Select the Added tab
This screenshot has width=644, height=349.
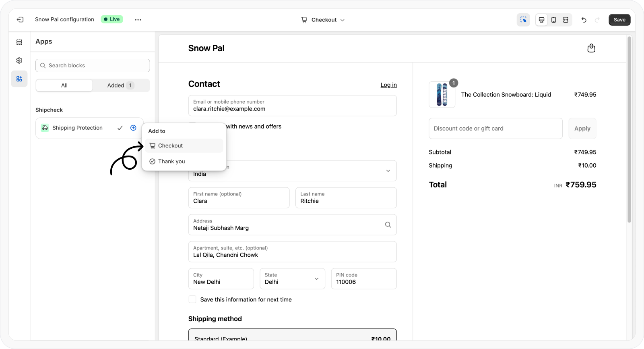(121, 85)
